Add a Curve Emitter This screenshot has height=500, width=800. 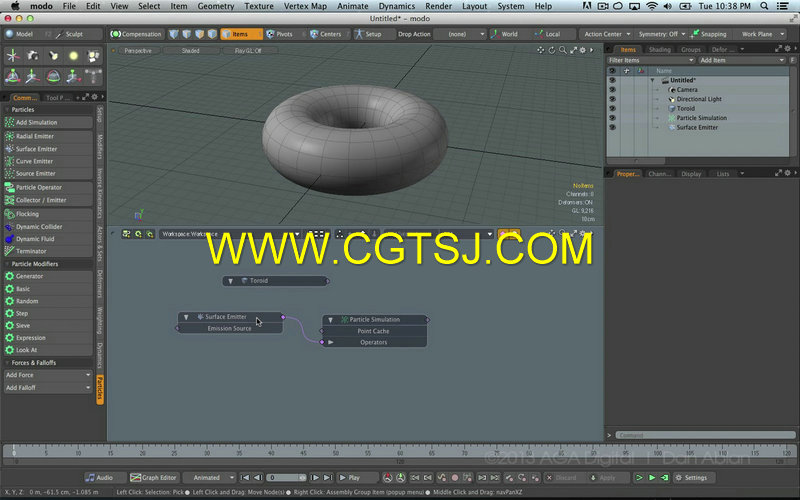coord(48,161)
